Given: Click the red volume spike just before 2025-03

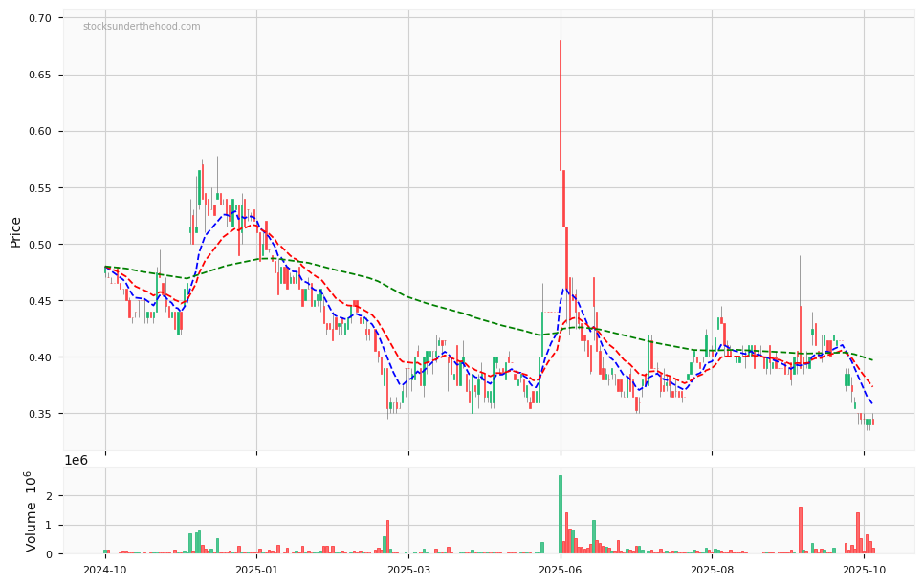Looking at the screenshot, I should click(x=387, y=537).
